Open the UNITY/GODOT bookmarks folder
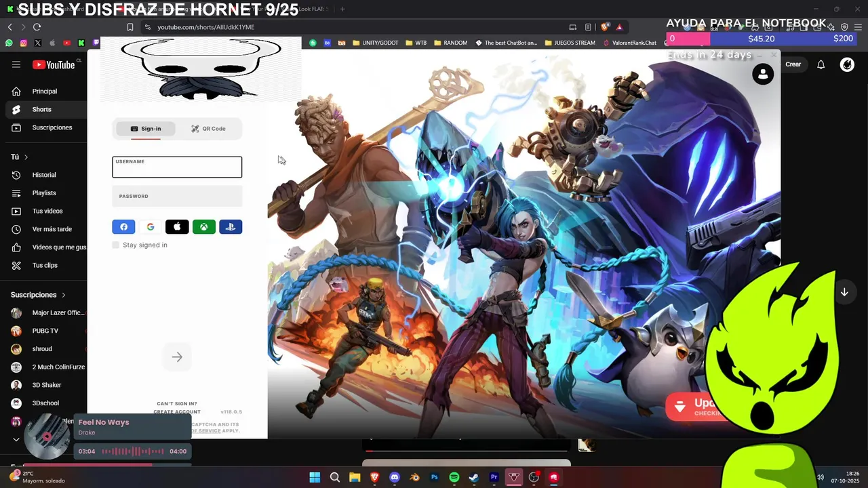This screenshot has height=488, width=868. click(376, 43)
